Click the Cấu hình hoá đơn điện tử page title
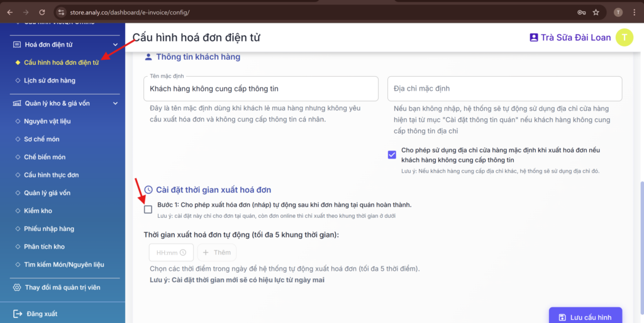This screenshot has width=644, height=323. pos(196,38)
